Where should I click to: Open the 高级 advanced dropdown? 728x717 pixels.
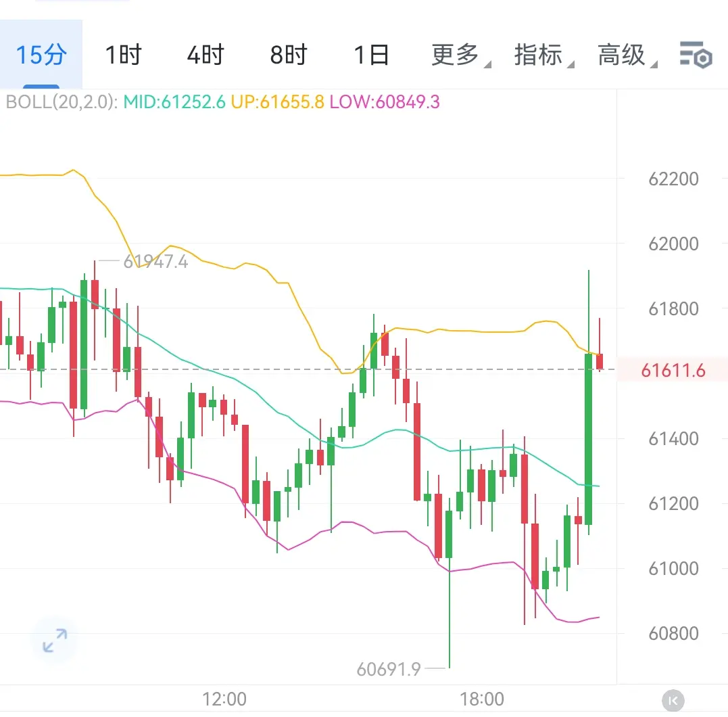tap(627, 55)
